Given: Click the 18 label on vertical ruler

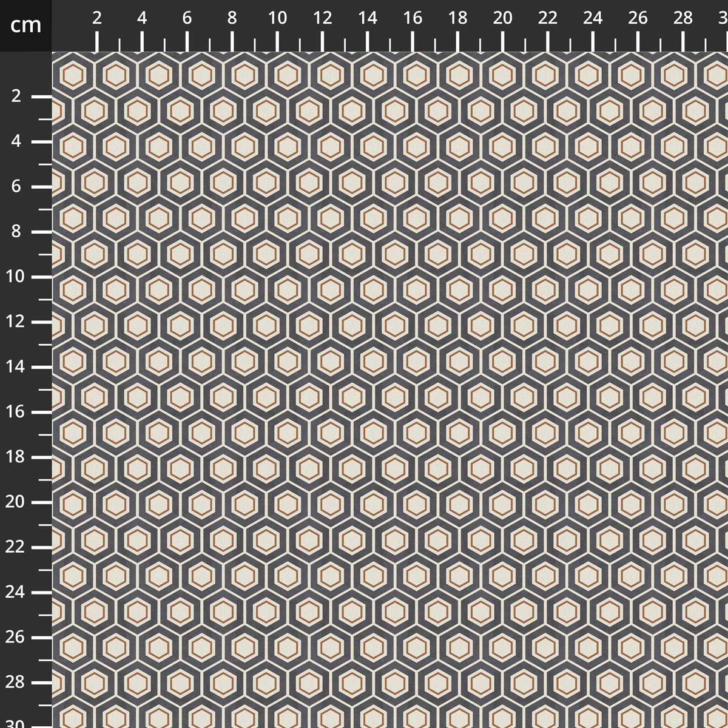Looking at the screenshot, I should [15, 457].
